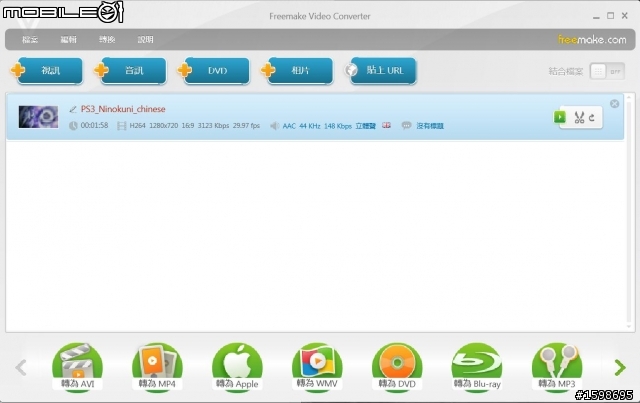Click the scrollbar down arrow in the file list

pyautogui.click(x=629, y=327)
